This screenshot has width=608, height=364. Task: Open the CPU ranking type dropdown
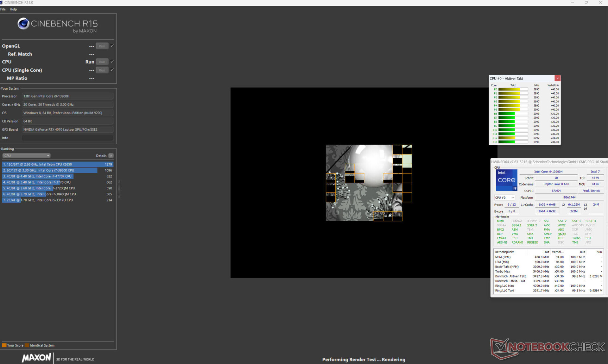pyautogui.click(x=26, y=156)
